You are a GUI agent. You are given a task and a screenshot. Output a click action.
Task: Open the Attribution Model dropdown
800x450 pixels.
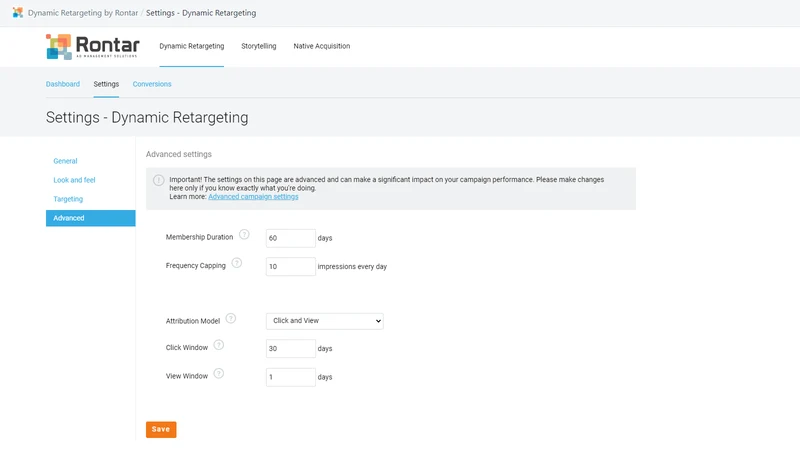(x=324, y=321)
